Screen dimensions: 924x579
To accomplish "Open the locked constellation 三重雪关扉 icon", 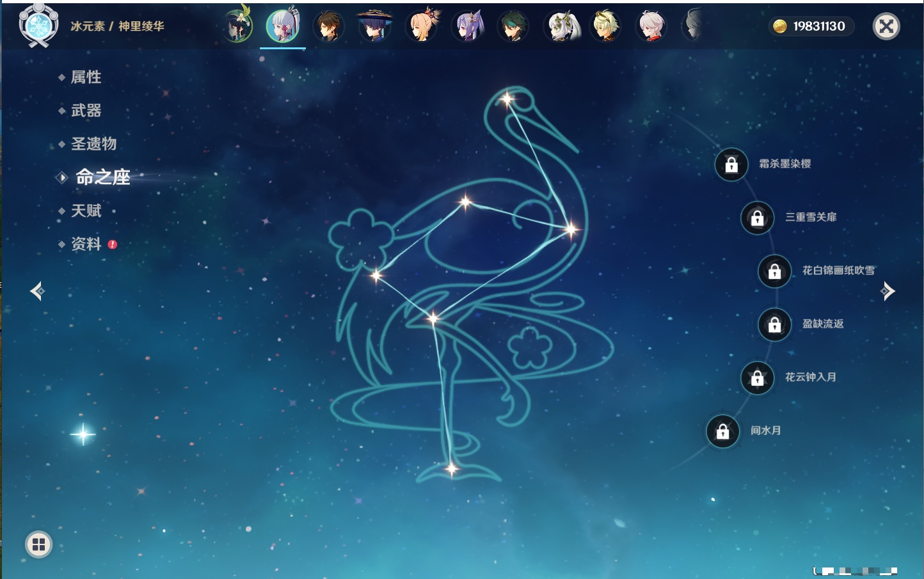I will pos(758,218).
